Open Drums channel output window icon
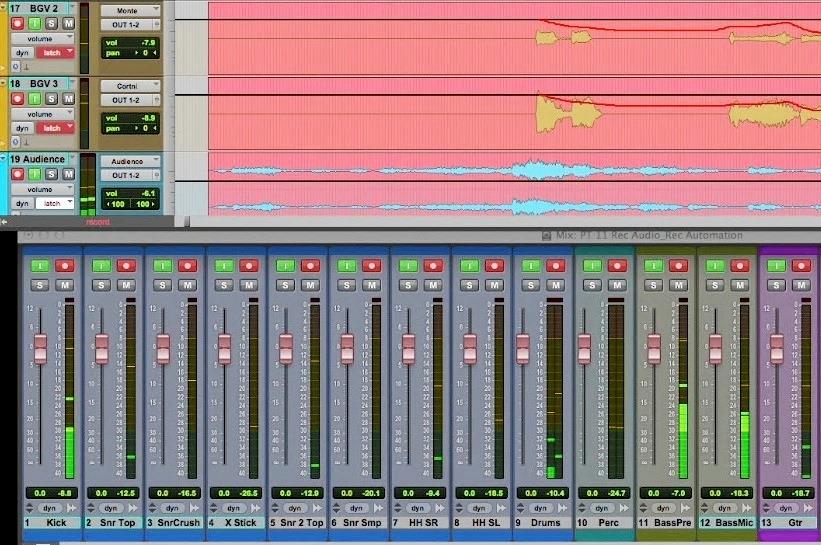 pos(562,508)
